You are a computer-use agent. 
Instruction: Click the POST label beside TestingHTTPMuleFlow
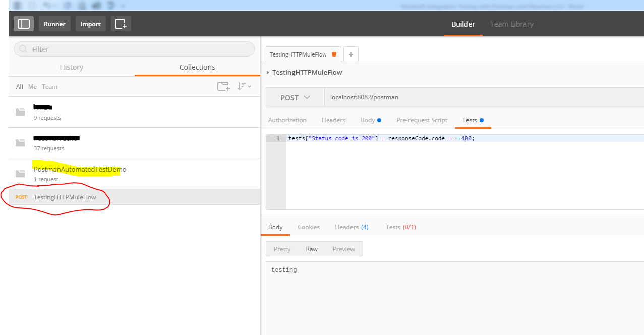(21, 197)
